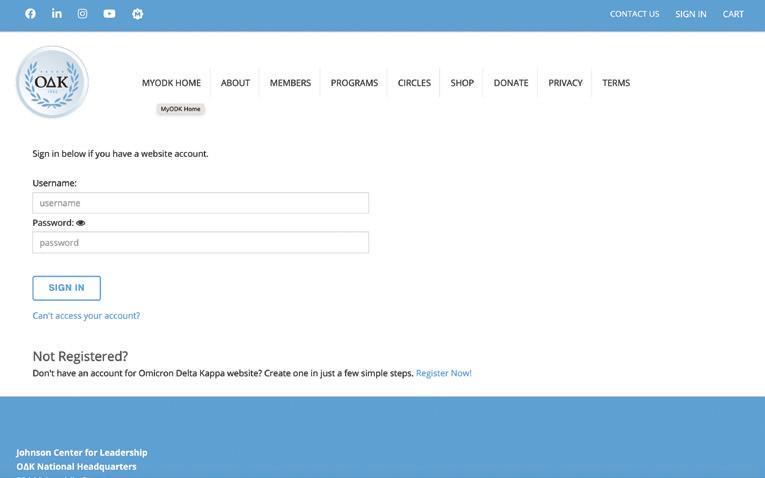Image resolution: width=765 pixels, height=478 pixels.
Task: Expand the CIRCLES navigation menu
Action: point(414,83)
